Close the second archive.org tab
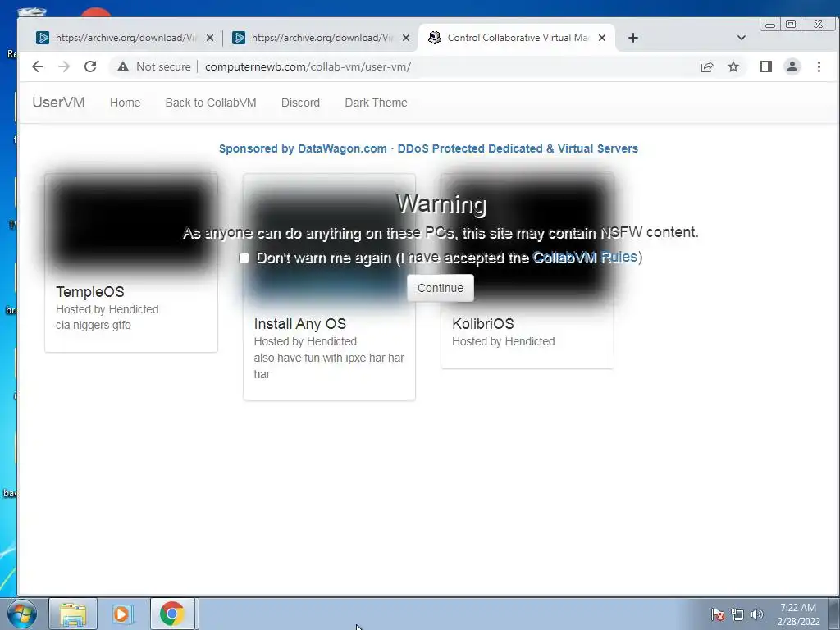The height and width of the screenshot is (630, 840). [x=406, y=38]
